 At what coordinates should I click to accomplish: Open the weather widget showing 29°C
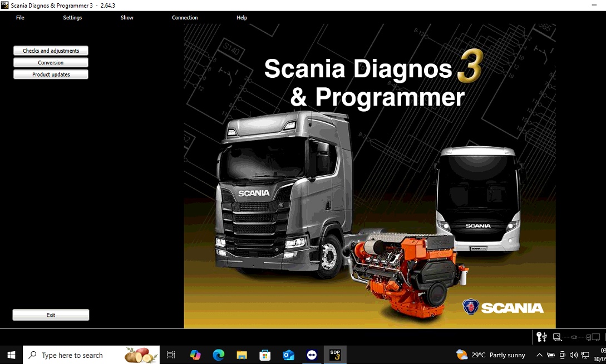tap(490, 355)
